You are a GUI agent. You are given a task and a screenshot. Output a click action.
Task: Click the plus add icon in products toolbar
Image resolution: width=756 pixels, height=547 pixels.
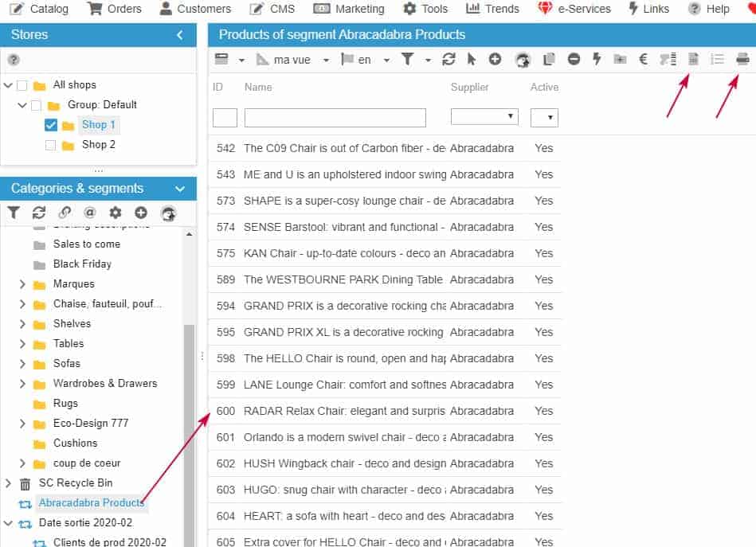point(495,59)
